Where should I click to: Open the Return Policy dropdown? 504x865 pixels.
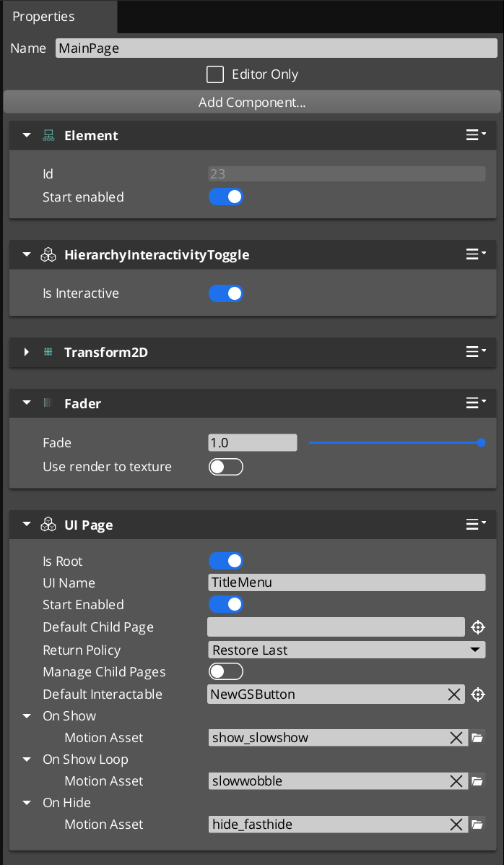[347, 649]
